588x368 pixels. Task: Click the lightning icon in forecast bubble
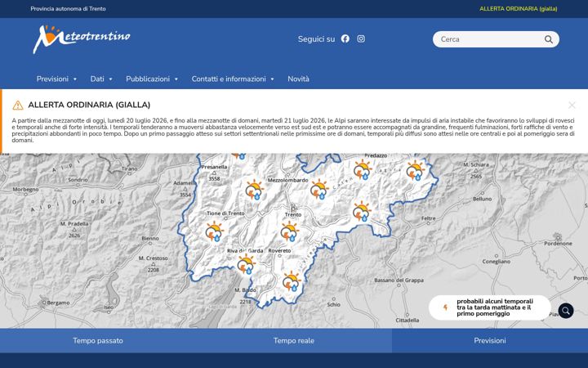pyautogui.click(x=445, y=307)
